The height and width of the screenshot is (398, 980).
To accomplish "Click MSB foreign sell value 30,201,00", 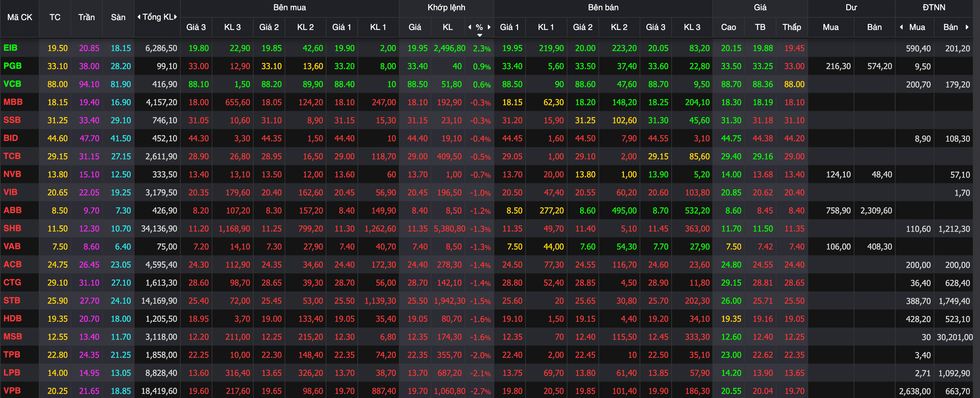I will click(x=954, y=337).
